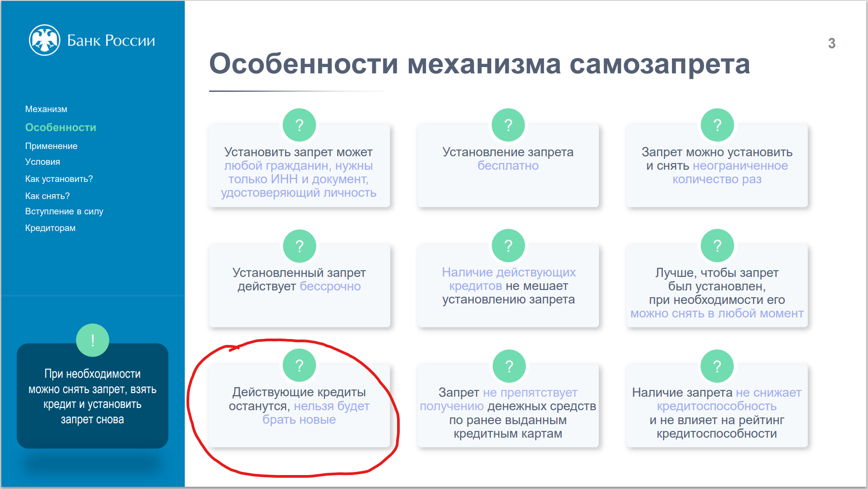Open the 'Механизм' sidebar section
The height and width of the screenshot is (489, 868).
coord(46,109)
